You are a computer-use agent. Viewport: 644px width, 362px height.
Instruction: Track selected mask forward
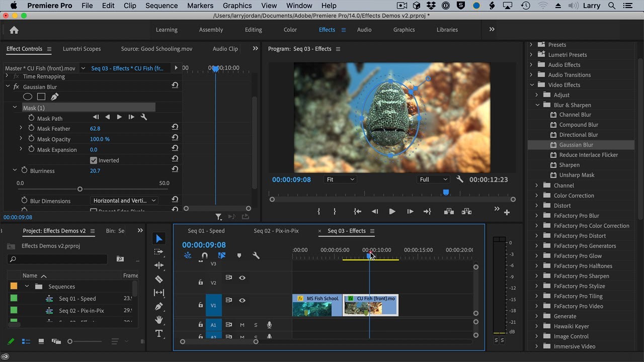pyautogui.click(x=119, y=117)
